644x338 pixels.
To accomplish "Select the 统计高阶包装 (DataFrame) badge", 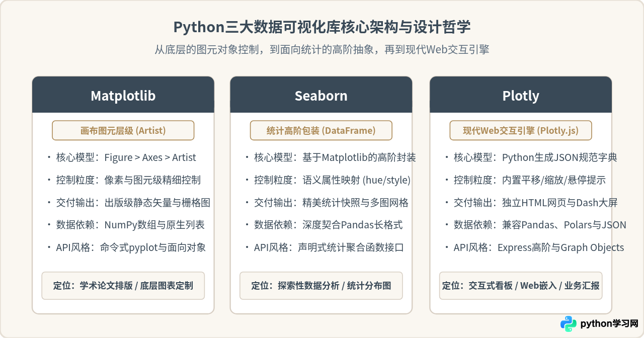I will (321, 131).
